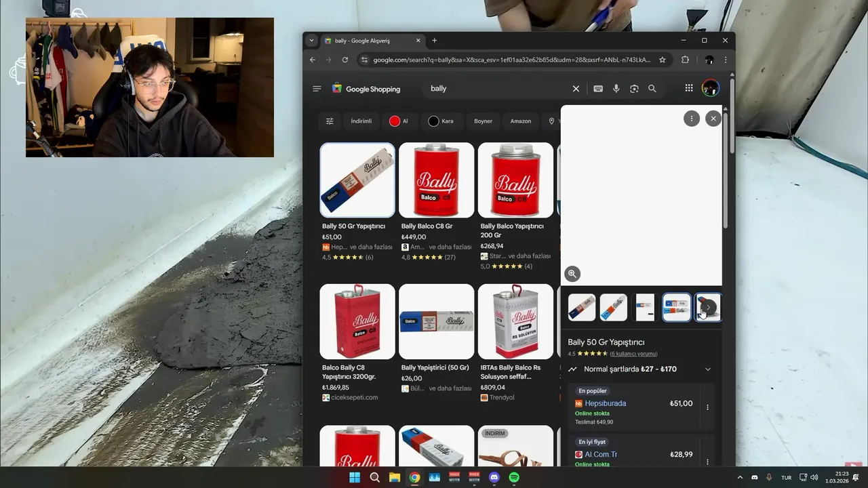View site information icon in address bar
The height and width of the screenshot is (488, 868).
coord(364,60)
